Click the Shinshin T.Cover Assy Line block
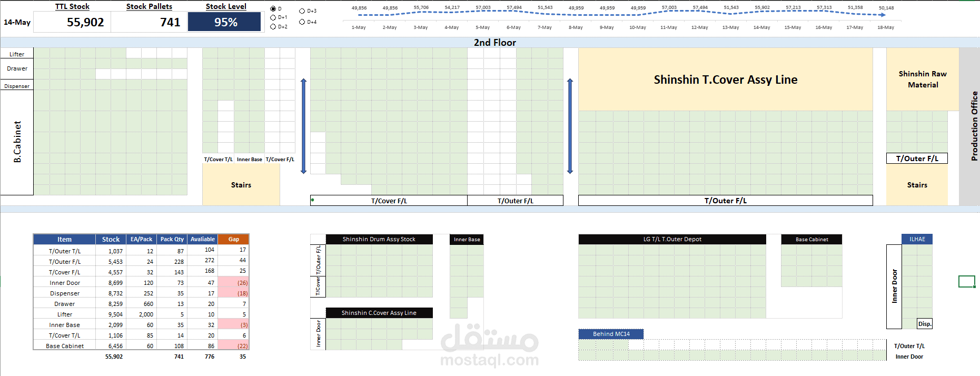The image size is (980, 376). [x=726, y=80]
